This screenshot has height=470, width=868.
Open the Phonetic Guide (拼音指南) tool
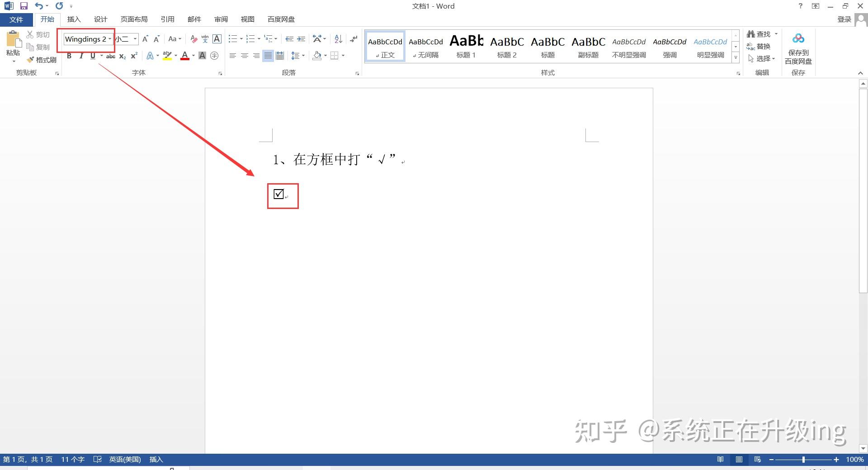204,39
